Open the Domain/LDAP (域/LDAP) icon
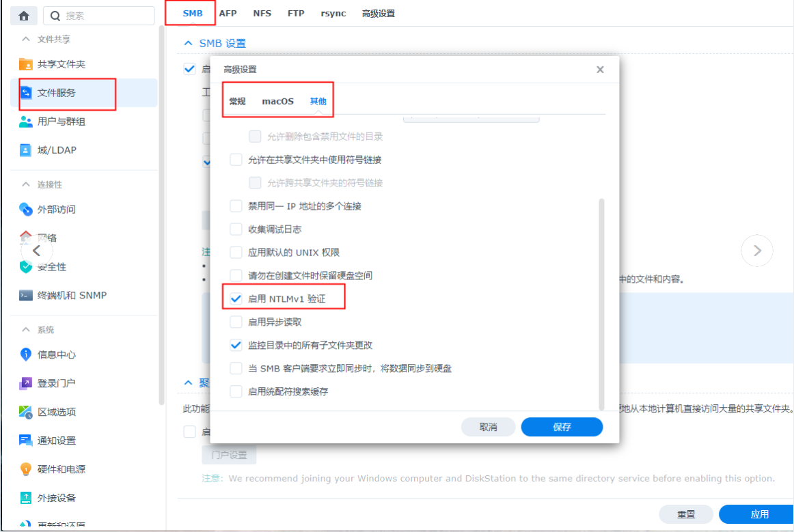The image size is (794, 532). [25, 150]
